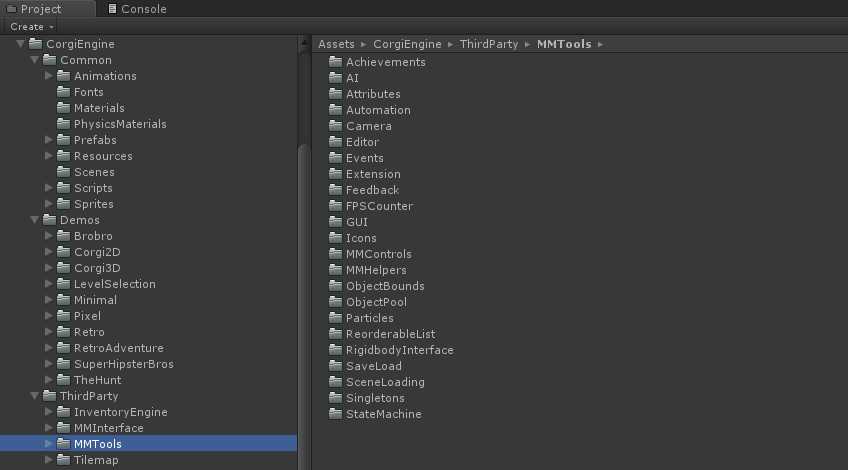Collapse the CorgiEngine root folder
Image resolution: width=848 pixels, height=470 pixels.
pyautogui.click(x=20, y=44)
